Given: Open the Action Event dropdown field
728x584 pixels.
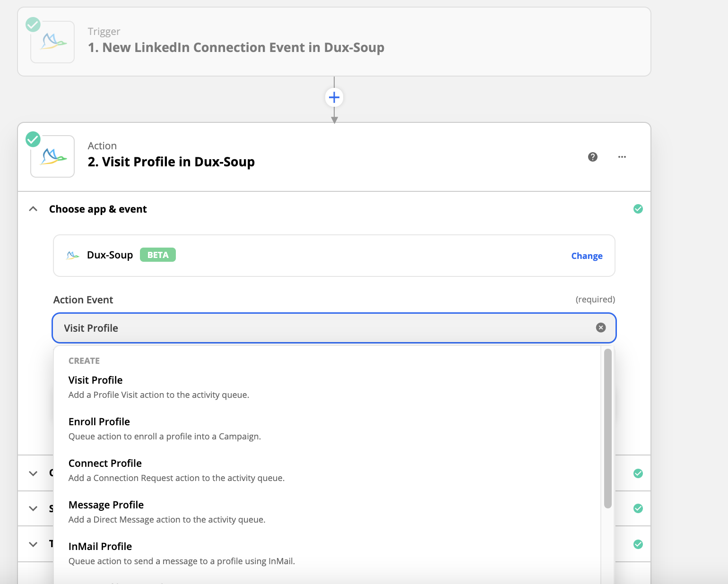Looking at the screenshot, I should (x=334, y=328).
